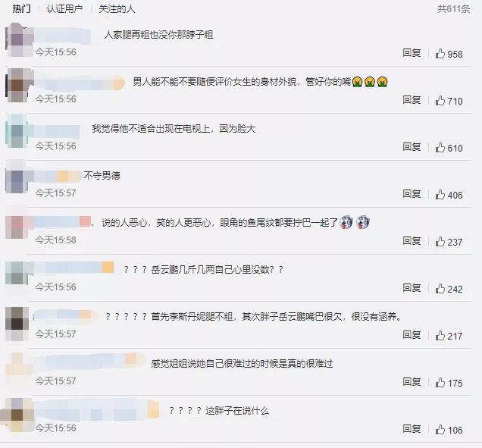Viewport: 482px width, 448px height.
Task: Switch to the 热门 tab
Action: click(x=21, y=8)
